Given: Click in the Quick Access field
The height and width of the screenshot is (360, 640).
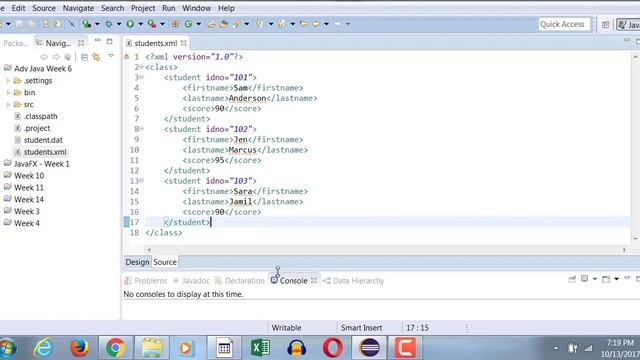Looking at the screenshot, I should point(564,24).
